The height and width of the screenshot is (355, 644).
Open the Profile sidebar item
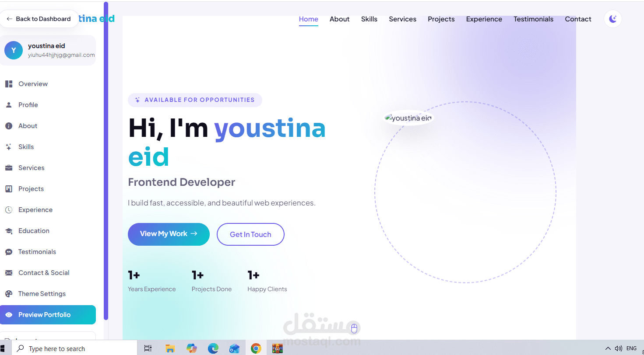click(x=48, y=105)
